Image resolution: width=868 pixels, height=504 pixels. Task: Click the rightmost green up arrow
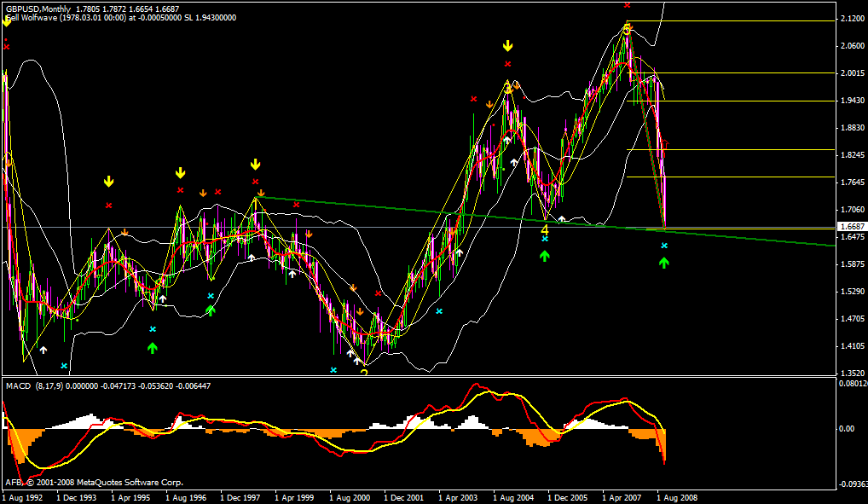click(664, 262)
